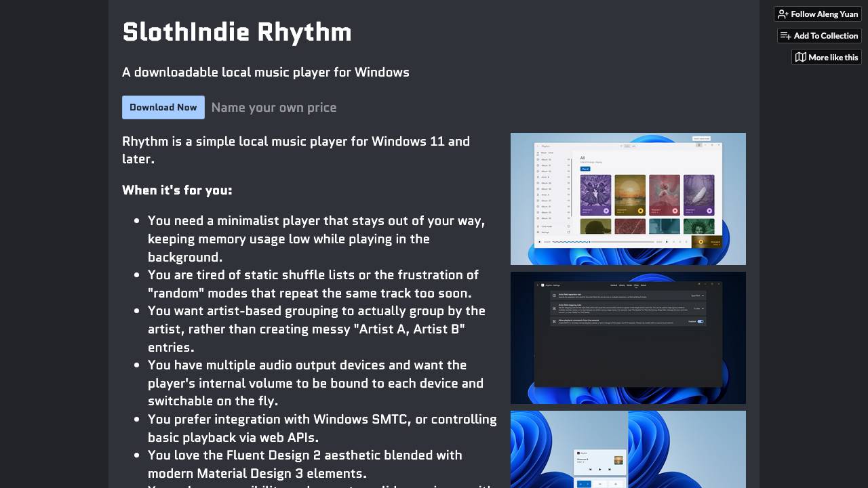Screen dimensions: 868x488
Task: Click the map icon for similar items
Action: [801, 58]
